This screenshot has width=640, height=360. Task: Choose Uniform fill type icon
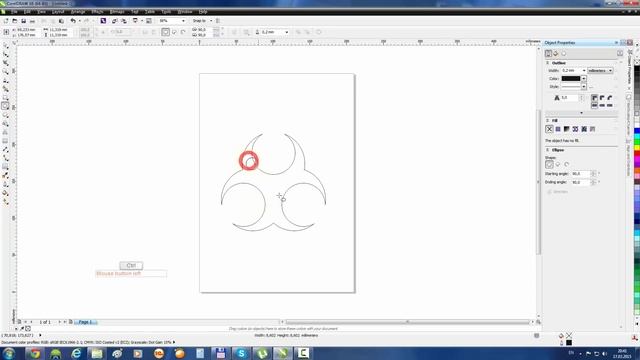coord(558,129)
